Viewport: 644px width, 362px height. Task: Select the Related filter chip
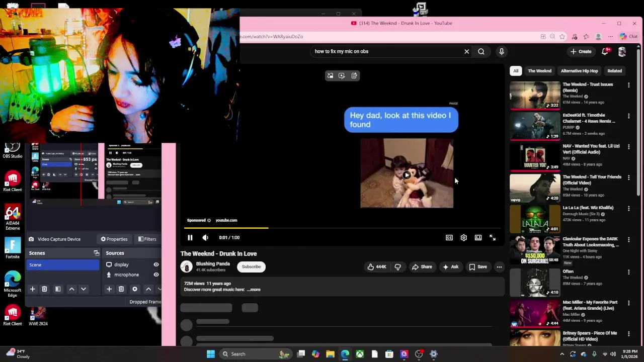click(x=615, y=71)
